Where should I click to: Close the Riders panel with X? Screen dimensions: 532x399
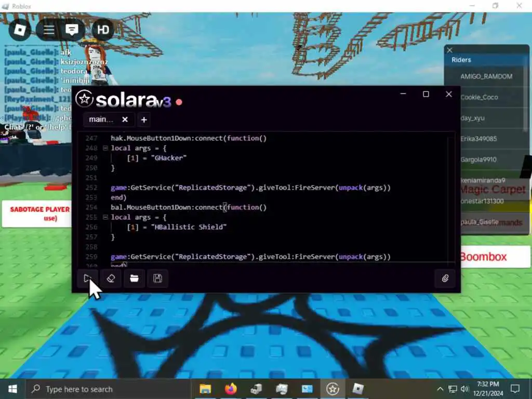click(449, 50)
